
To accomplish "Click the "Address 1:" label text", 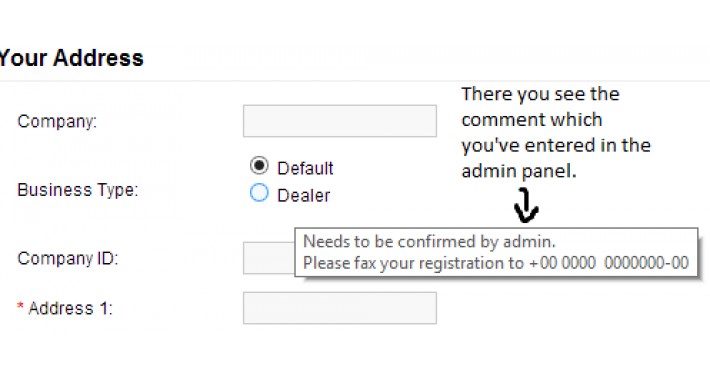I will point(70,308).
